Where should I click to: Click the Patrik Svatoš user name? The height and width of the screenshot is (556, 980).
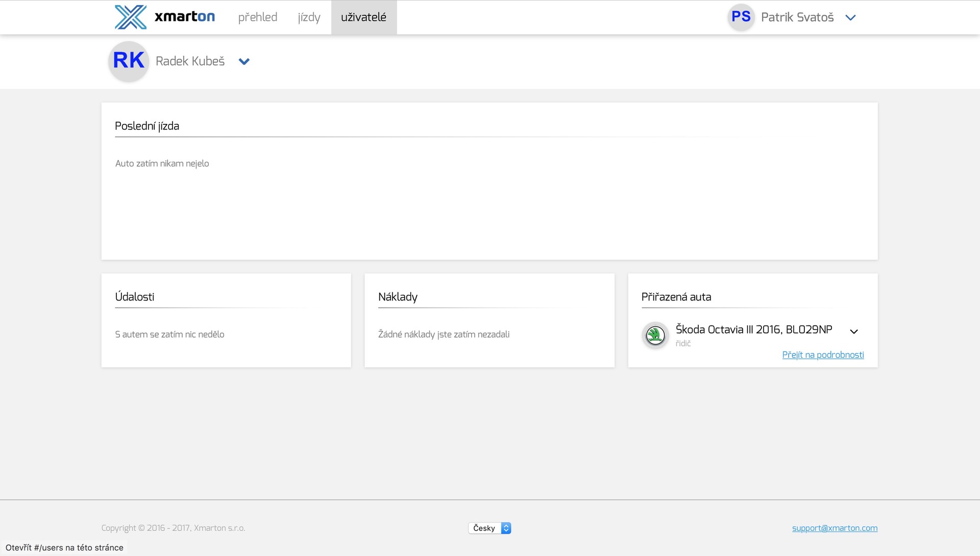click(x=797, y=17)
